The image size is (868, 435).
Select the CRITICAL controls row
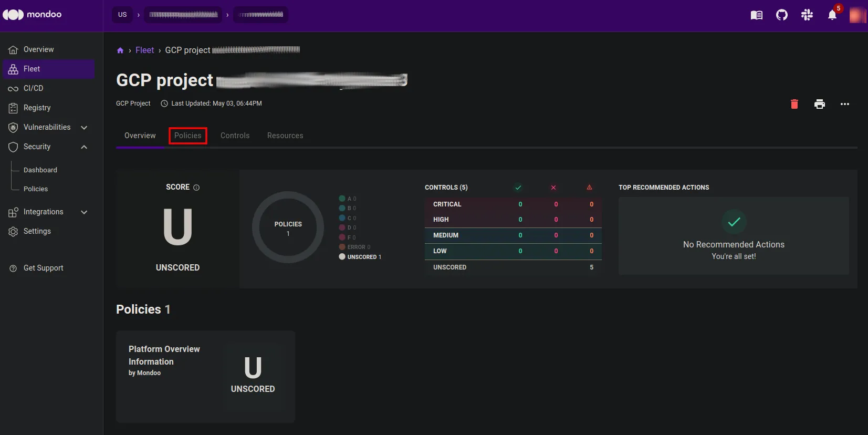(x=513, y=204)
